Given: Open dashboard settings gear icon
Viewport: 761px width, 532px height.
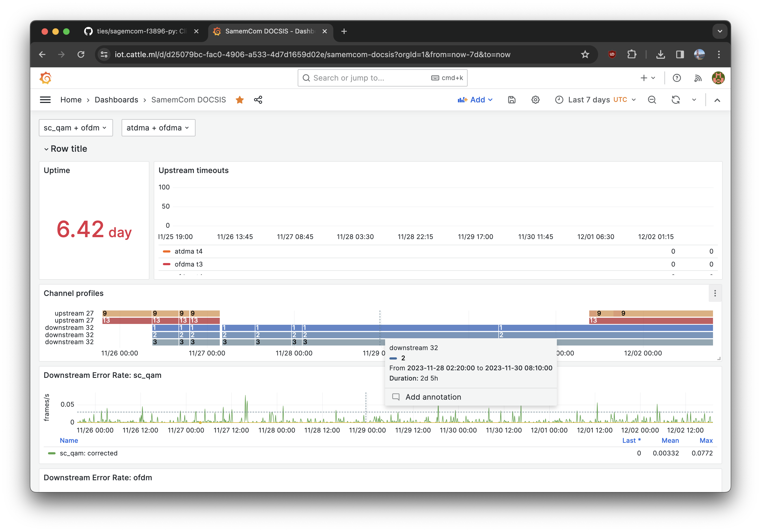Looking at the screenshot, I should [535, 100].
